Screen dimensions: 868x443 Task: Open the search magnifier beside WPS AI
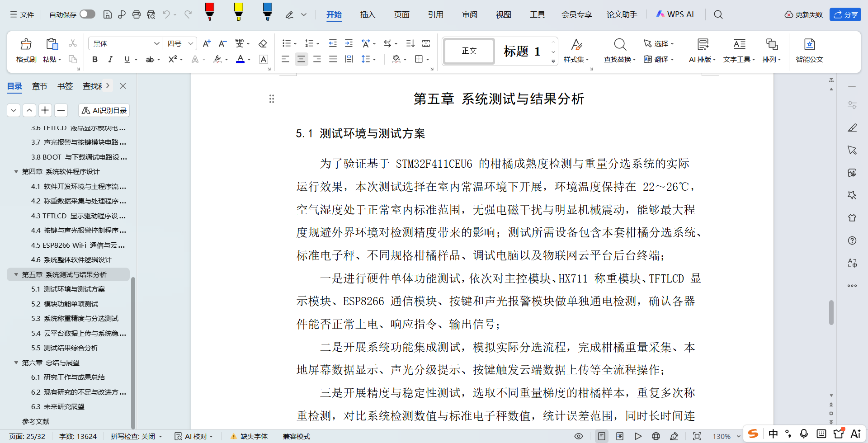pyautogui.click(x=718, y=14)
